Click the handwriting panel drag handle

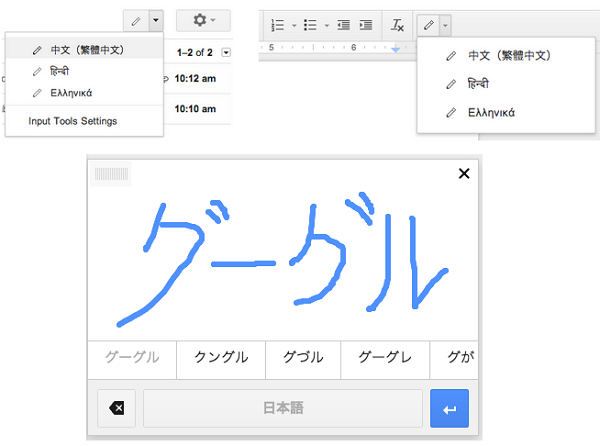111,174
